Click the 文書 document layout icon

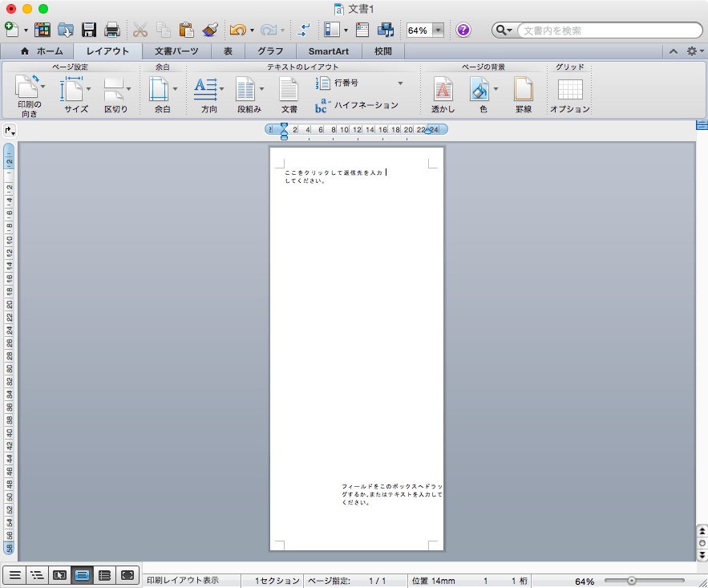pyautogui.click(x=289, y=95)
